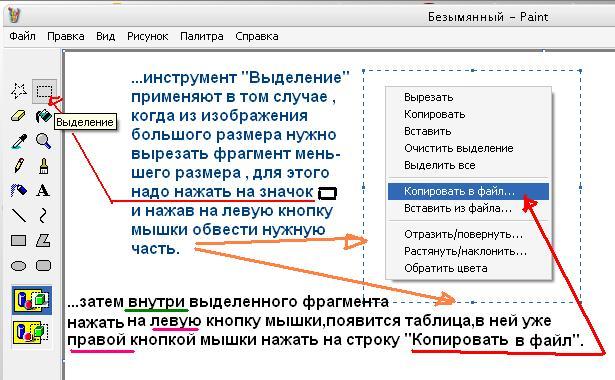Select the Brush tool

coord(43,166)
